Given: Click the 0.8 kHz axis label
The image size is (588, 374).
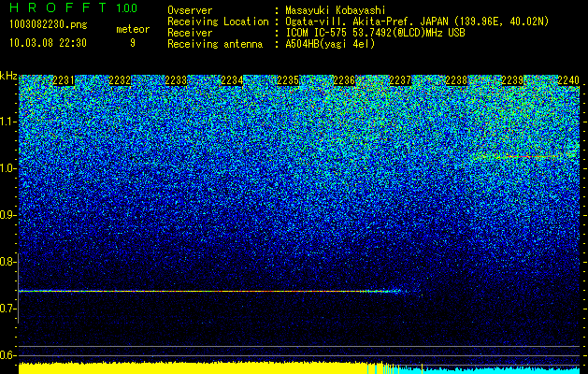Looking at the screenshot, I should point(8,262).
